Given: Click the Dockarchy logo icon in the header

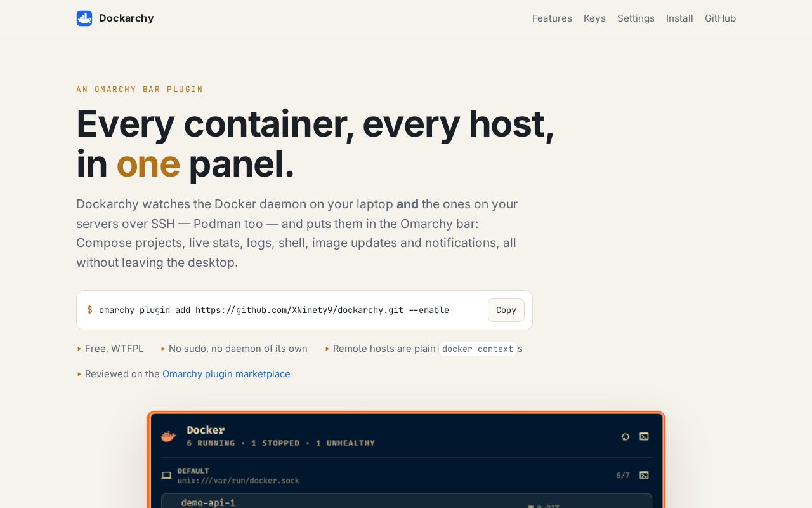Looking at the screenshot, I should point(84,18).
